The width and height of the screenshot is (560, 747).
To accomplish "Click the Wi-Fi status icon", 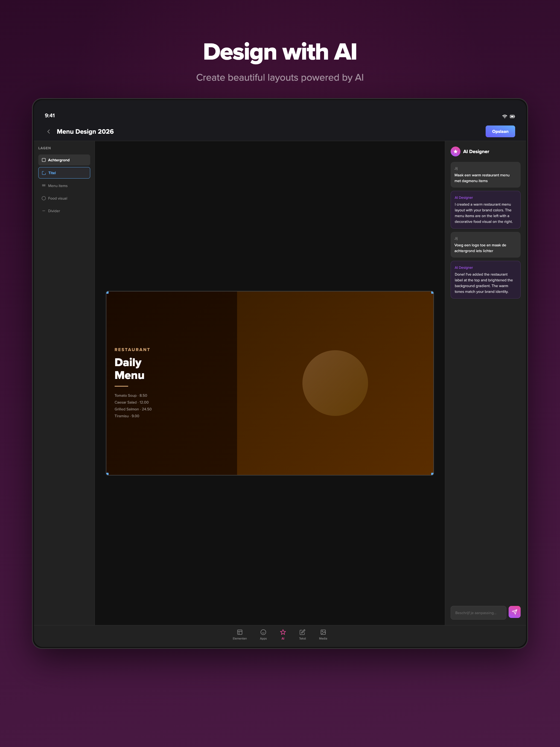I will point(504,116).
